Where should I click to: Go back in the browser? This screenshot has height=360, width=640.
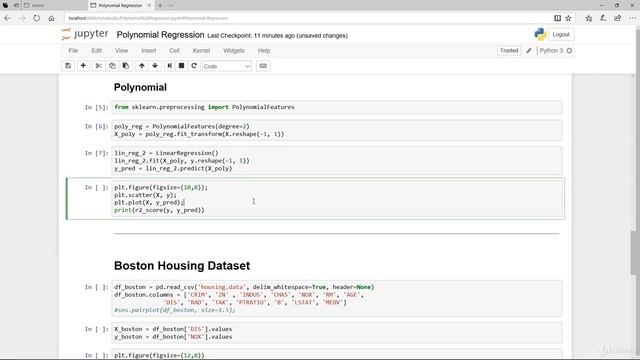7,18
